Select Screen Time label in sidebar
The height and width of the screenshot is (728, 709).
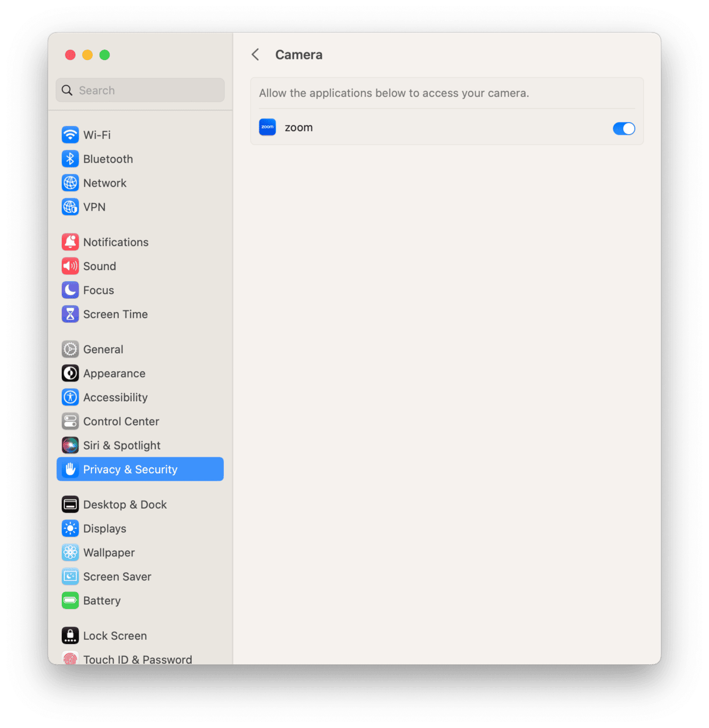pos(115,314)
